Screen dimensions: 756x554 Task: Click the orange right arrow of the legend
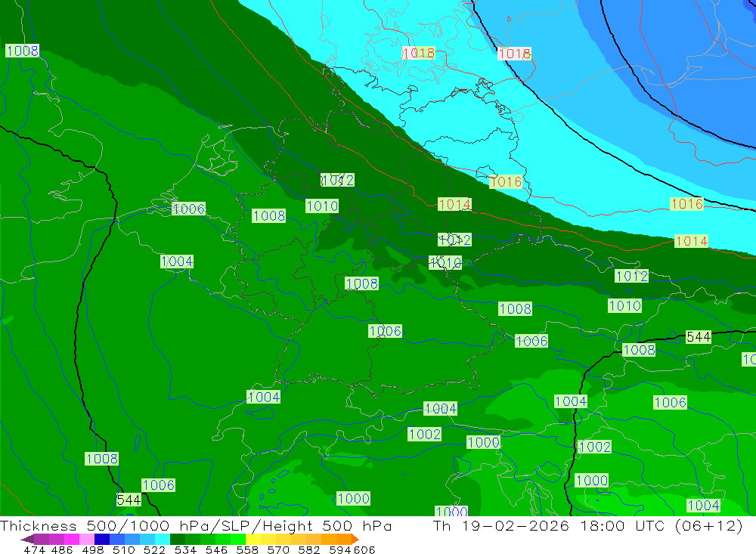tap(355, 539)
